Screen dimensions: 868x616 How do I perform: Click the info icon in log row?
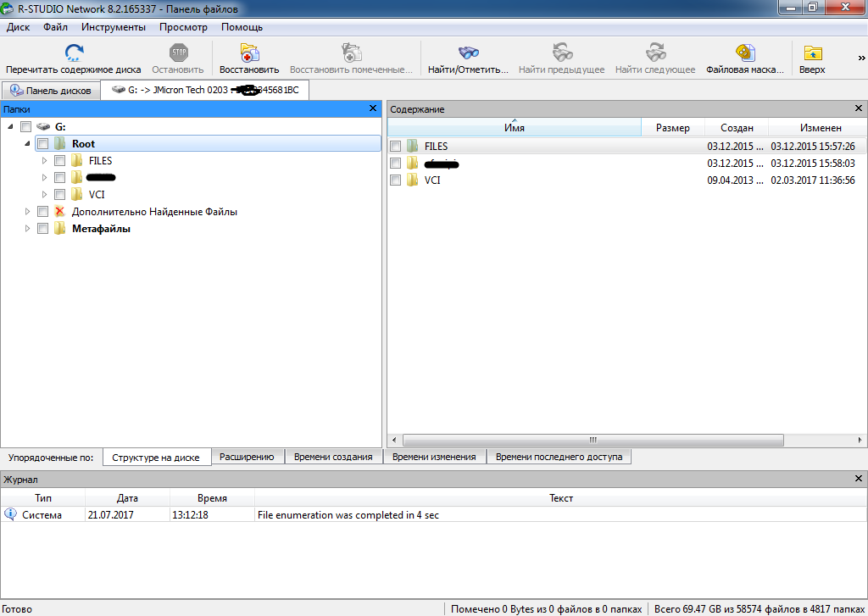click(x=10, y=514)
